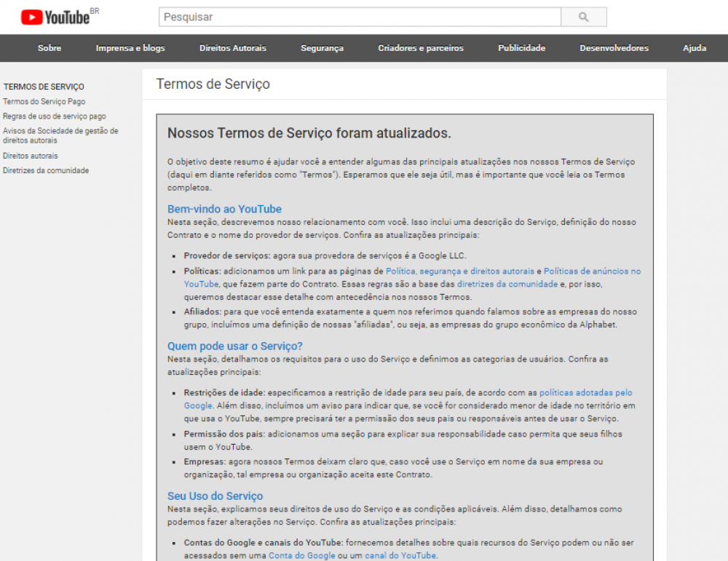Select the Sobre menu item
Screen dimensions: 728x561
pos(49,48)
